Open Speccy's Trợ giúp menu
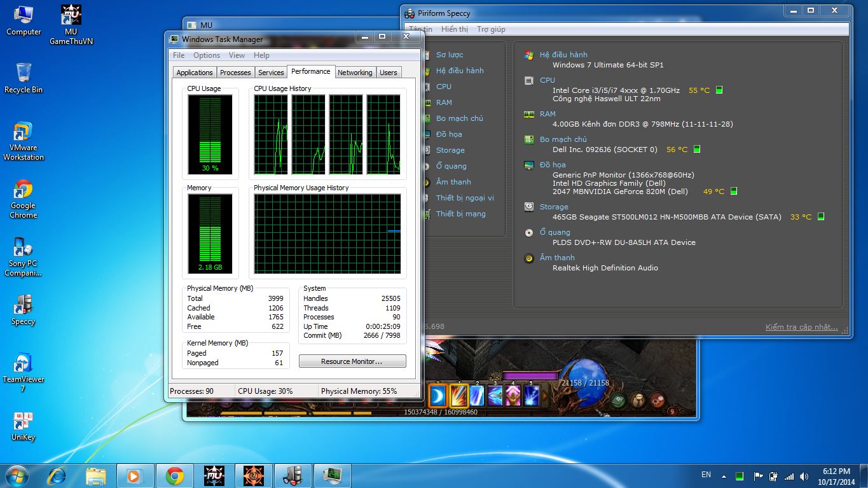The height and width of the screenshot is (488, 868). click(x=492, y=29)
